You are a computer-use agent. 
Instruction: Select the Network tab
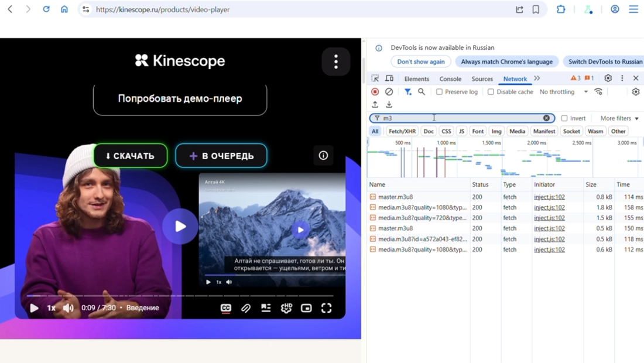pos(515,79)
